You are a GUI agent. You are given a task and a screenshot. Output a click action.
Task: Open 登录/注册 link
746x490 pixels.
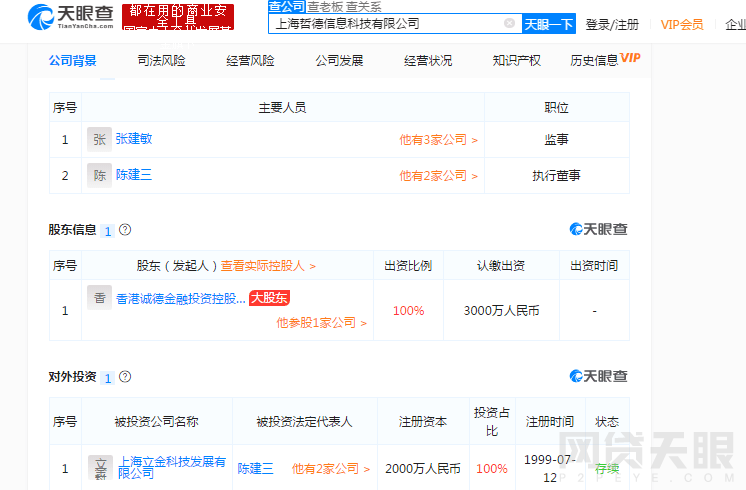point(612,25)
